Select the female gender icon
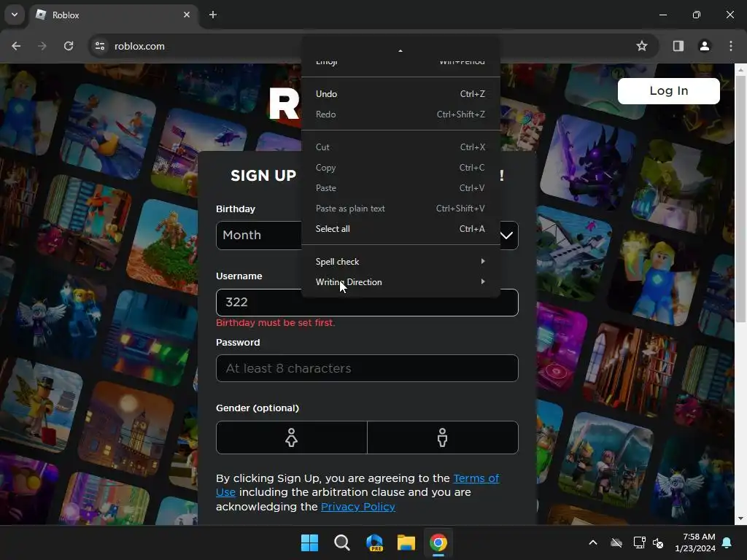747x560 pixels. click(x=292, y=437)
